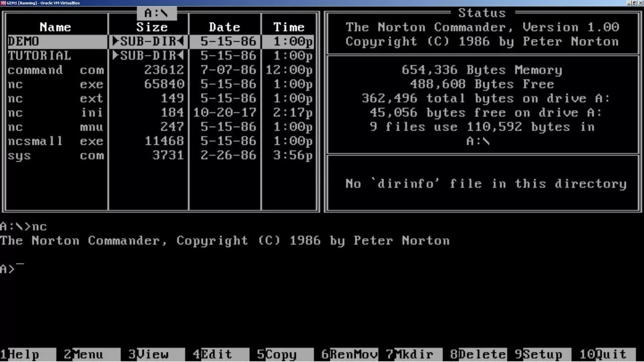The width and height of the screenshot is (644, 362).
Task: Click the Status panel title
Action: (482, 13)
